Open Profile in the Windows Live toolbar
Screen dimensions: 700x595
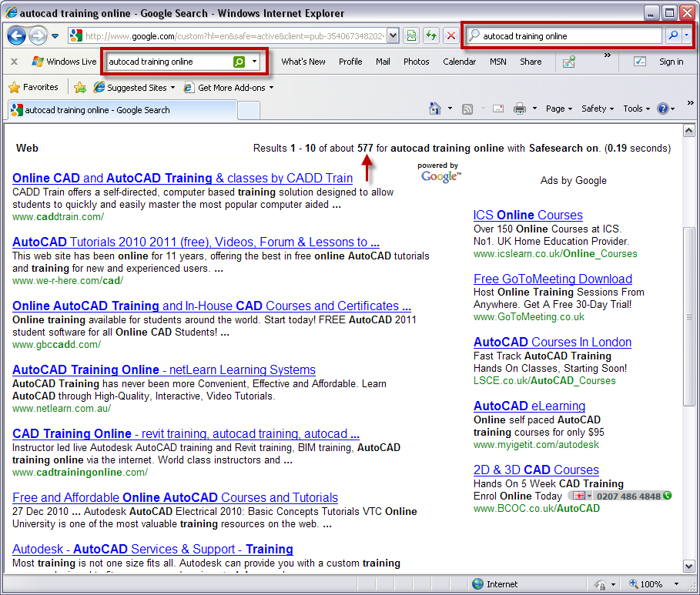coord(350,62)
